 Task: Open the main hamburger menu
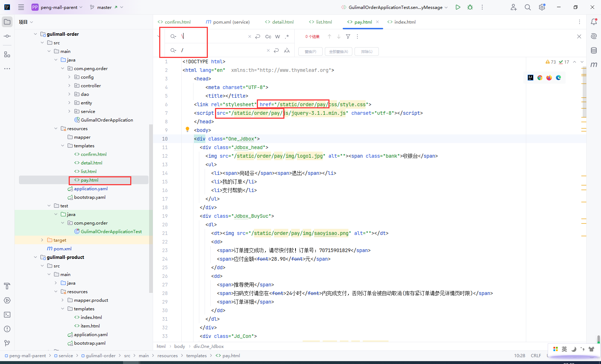coord(21,7)
